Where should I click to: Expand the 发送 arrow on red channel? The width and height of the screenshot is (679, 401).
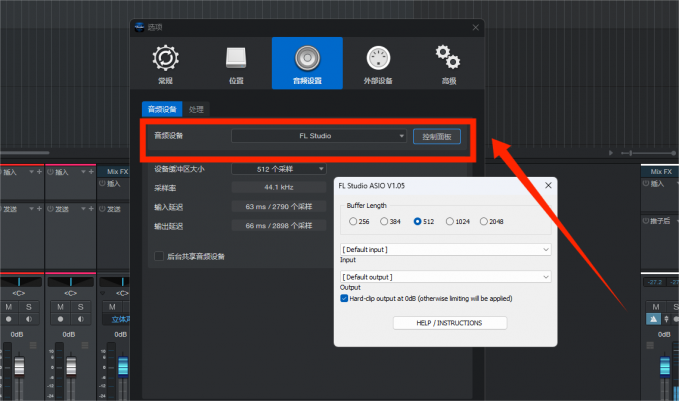32,209
